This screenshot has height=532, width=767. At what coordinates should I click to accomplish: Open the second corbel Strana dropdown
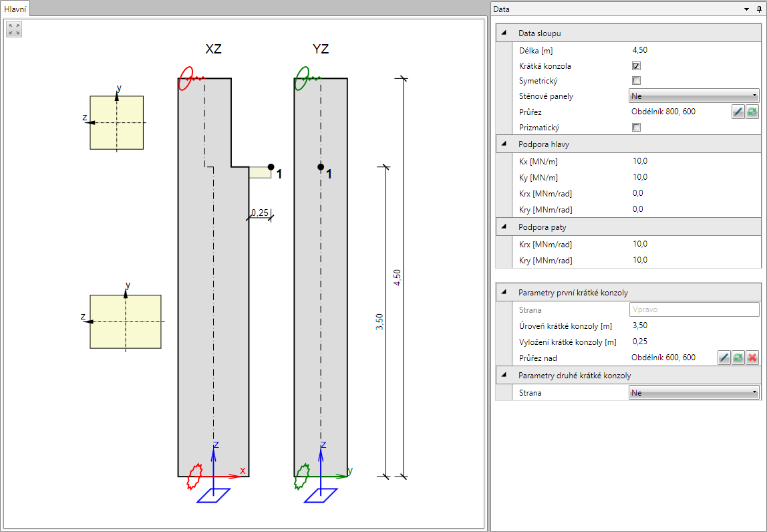pos(694,392)
